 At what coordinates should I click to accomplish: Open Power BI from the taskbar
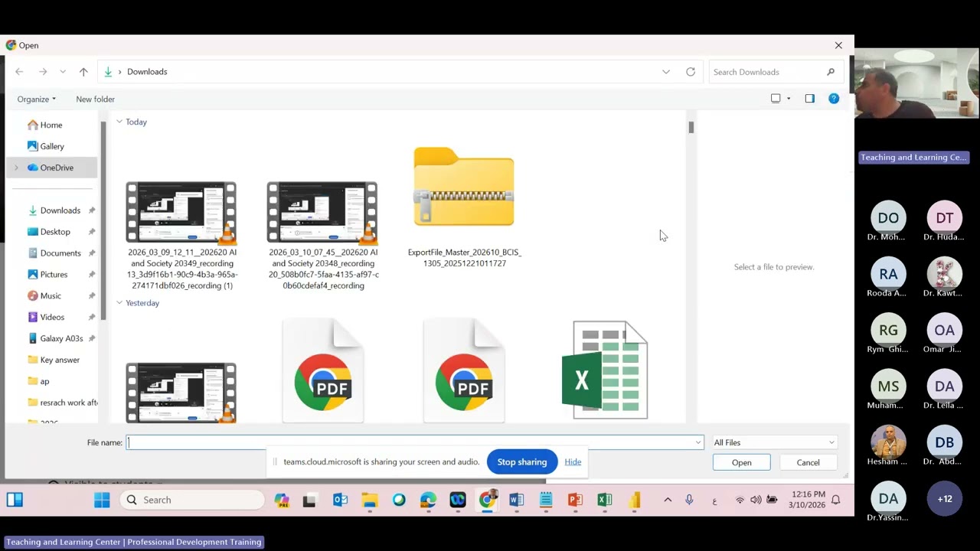634,500
